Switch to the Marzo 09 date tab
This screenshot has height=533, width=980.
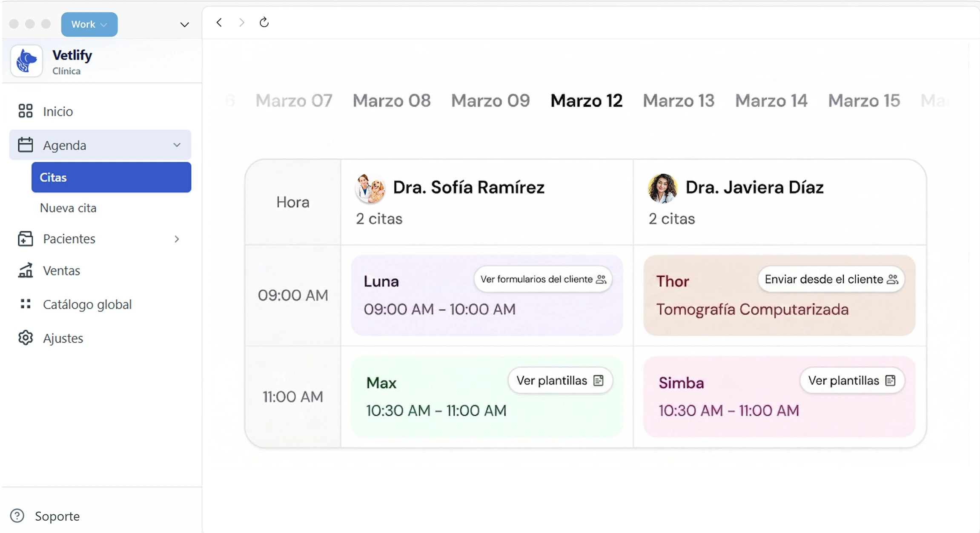[x=490, y=100]
